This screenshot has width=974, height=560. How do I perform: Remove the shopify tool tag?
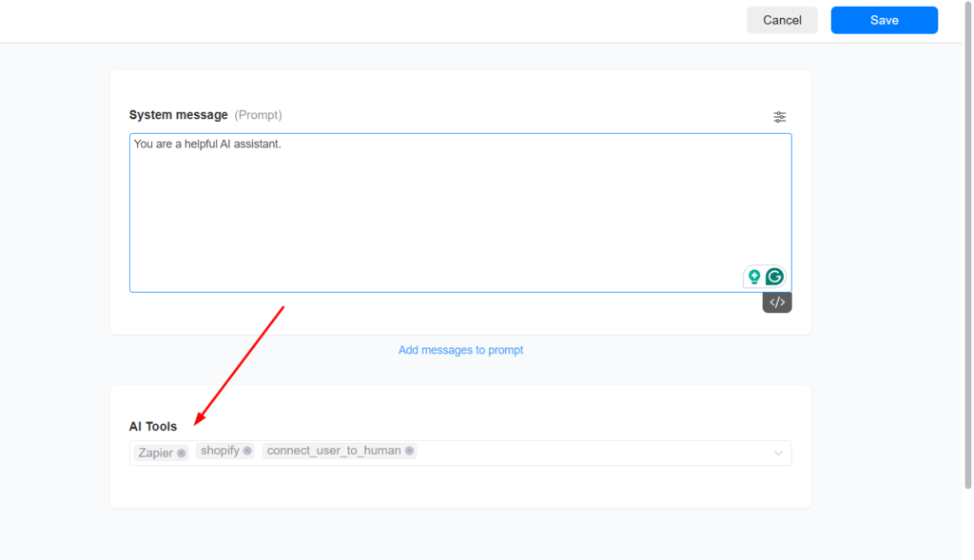coord(247,451)
